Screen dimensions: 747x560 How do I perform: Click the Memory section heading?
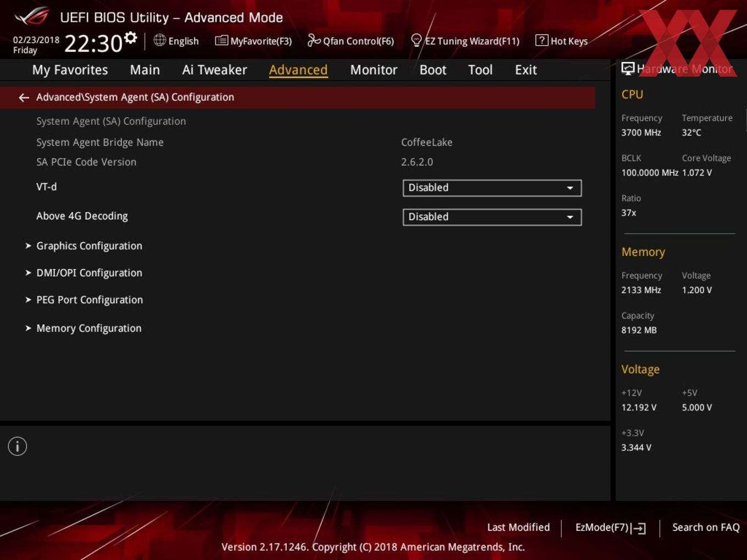coord(643,252)
